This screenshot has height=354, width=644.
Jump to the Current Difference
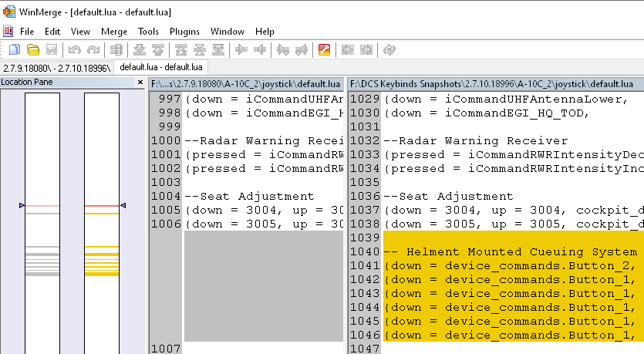pos(200,50)
